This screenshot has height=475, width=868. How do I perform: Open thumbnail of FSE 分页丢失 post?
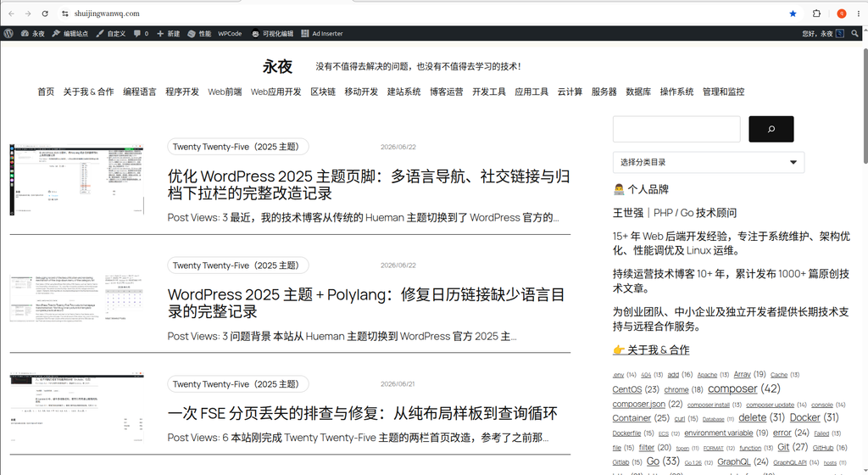(77, 408)
